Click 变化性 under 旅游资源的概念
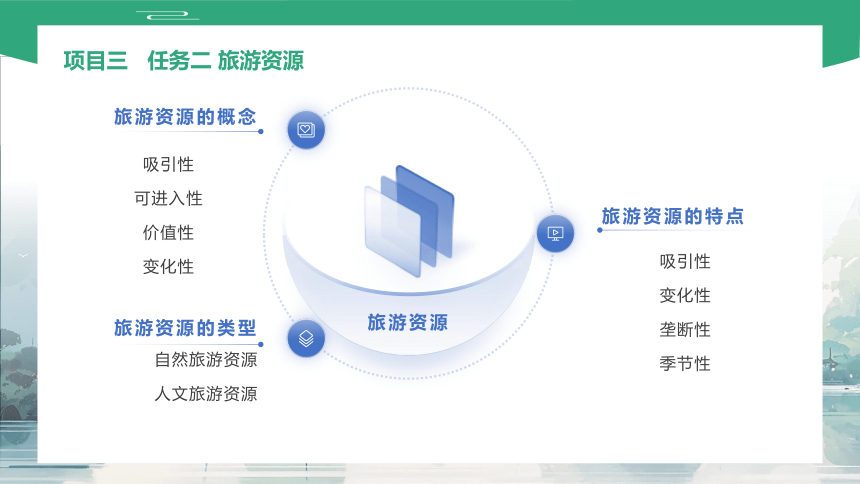 point(168,267)
